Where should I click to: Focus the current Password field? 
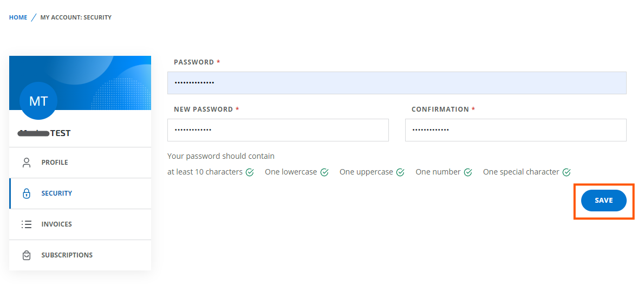[396, 83]
